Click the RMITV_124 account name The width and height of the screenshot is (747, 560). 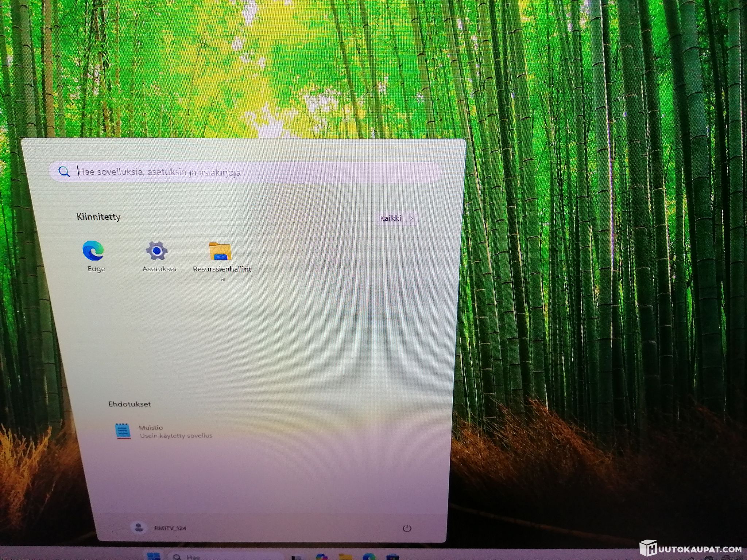click(x=170, y=528)
